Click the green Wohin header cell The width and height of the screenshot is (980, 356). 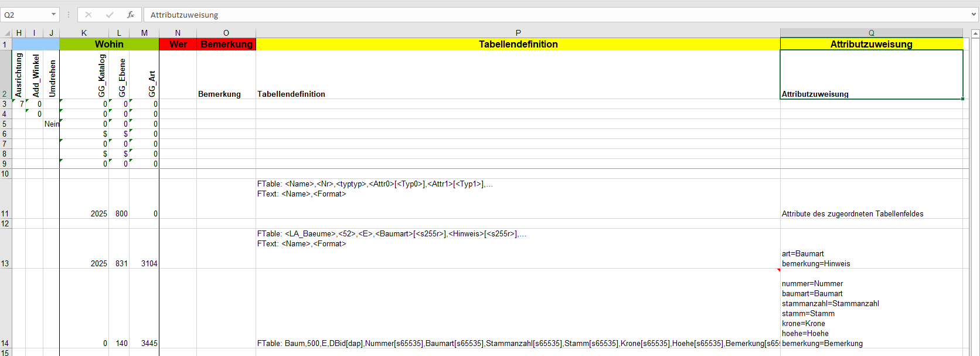109,44
